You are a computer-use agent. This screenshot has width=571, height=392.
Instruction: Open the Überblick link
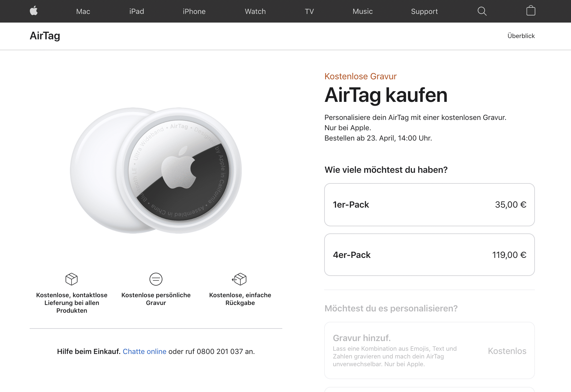[521, 36]
